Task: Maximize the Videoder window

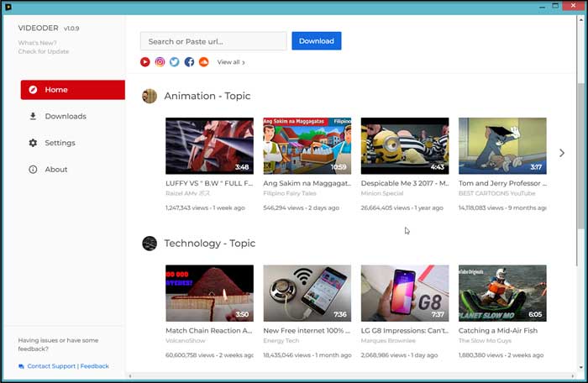Action: tap(555, 6)
